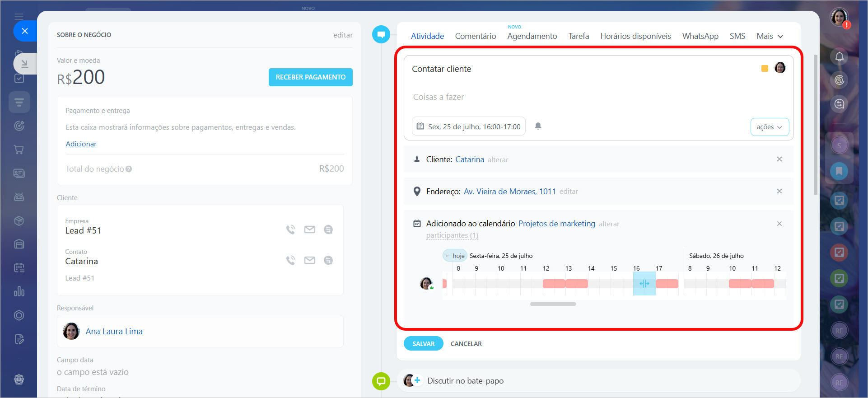The width and height of the screenshot is (868, 398).
Task: Open the Catarina client link in activity
Action: coord(470,159)
